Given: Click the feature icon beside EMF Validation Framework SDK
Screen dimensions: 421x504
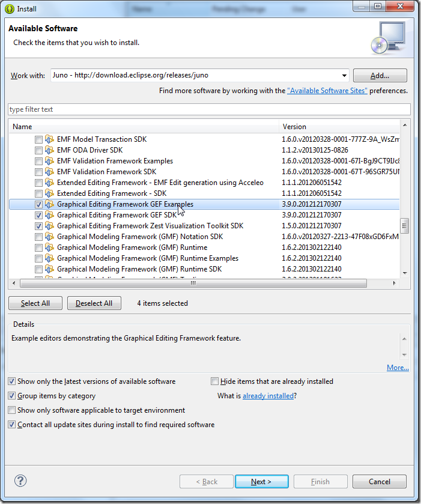Looking at the screenshot, I should [49, 172].
